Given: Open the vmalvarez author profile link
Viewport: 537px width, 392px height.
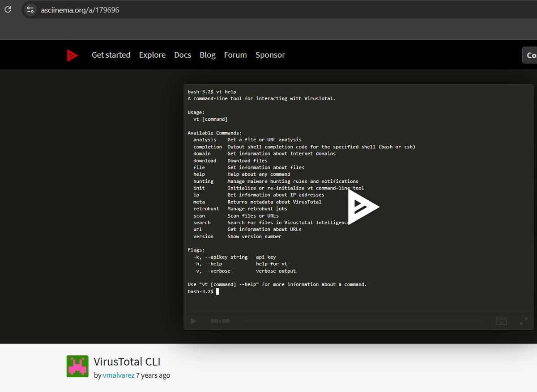Looking at the screenshot, I should tap(119, 375).
